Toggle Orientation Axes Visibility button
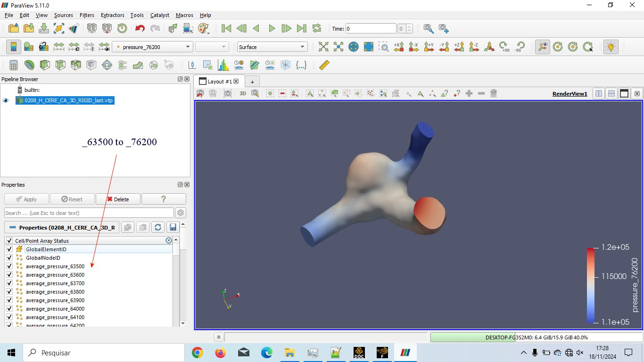 543,47
